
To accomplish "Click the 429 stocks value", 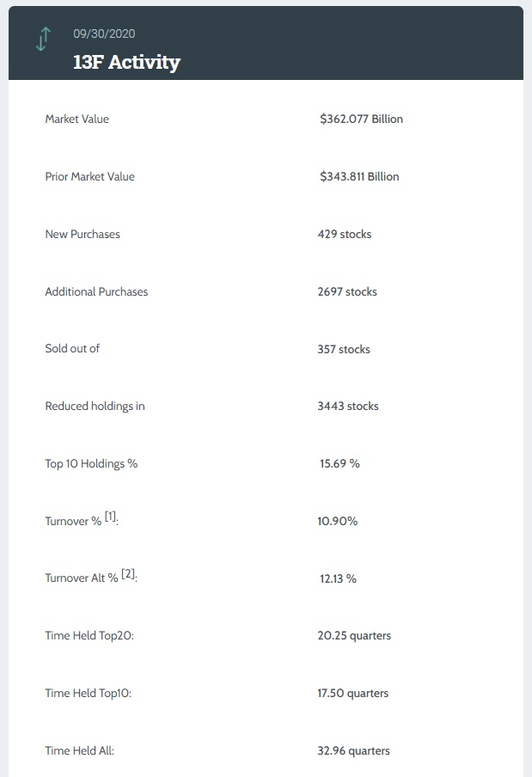I will [x=345, y=234].
